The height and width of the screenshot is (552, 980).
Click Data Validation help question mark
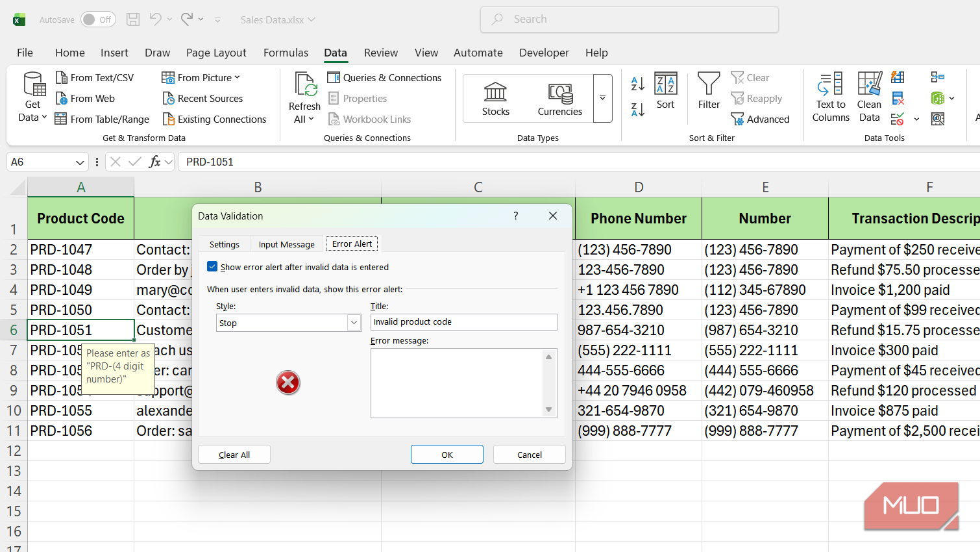pyautogui.click(x=516, y=216)
